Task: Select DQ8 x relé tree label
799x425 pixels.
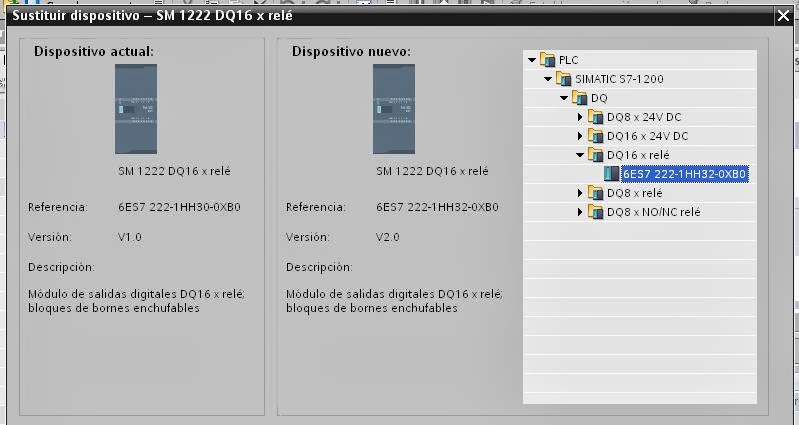Action: (634, 193)
